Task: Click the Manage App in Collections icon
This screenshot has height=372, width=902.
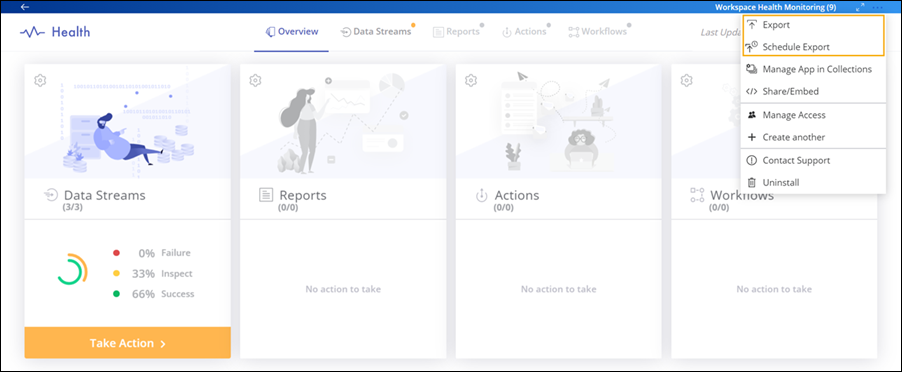Action: click(x=751, y=69)
